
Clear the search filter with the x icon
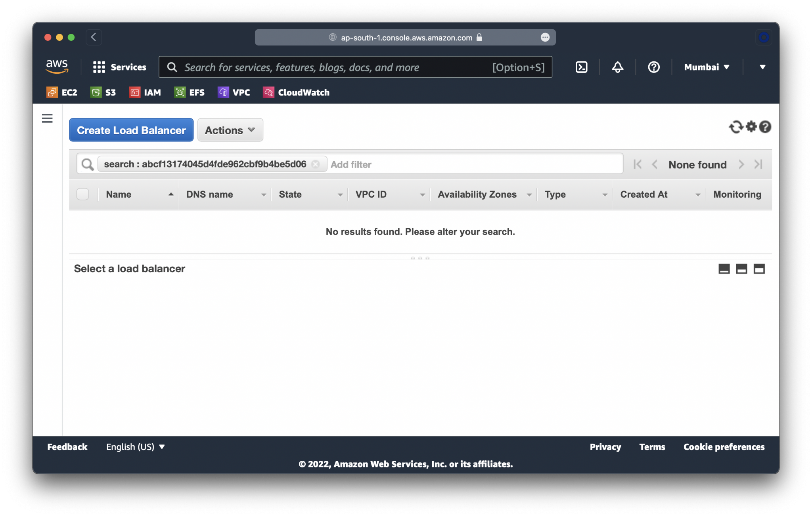click(316, 164)
